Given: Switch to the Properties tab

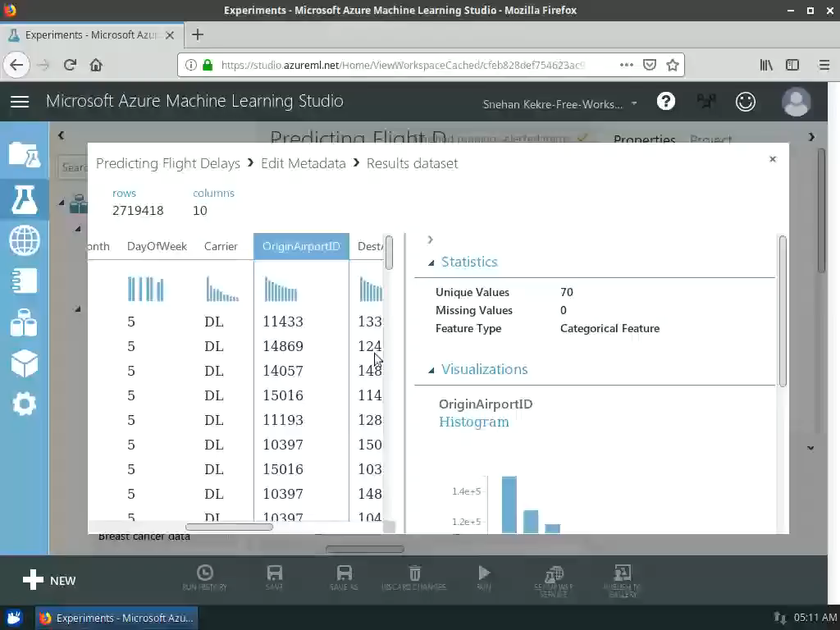Looking at the screenshot, I should coord(645,139).
